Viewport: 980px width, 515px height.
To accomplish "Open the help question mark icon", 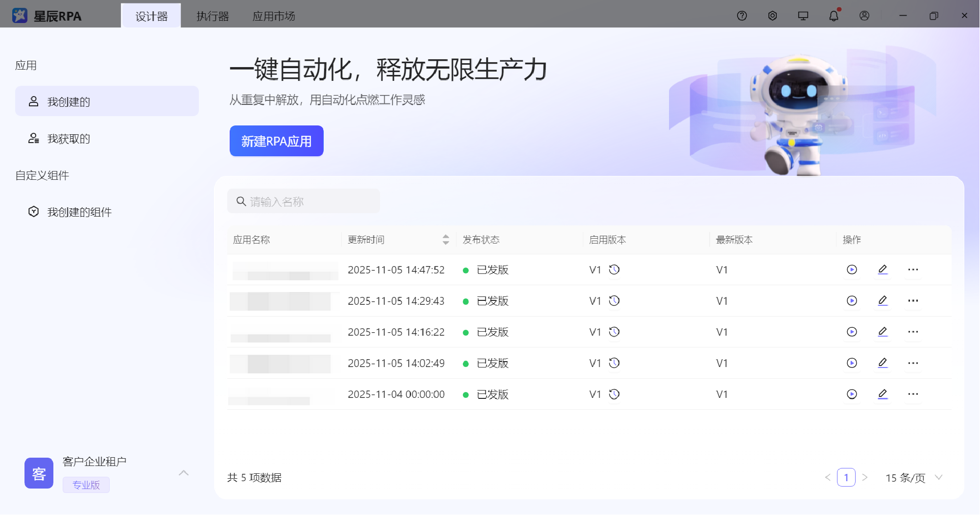I will click(741, 16).
